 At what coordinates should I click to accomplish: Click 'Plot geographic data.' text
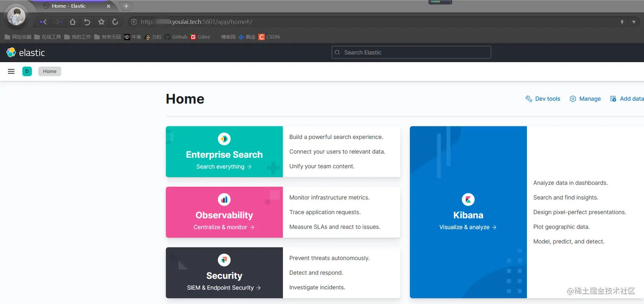561,227
